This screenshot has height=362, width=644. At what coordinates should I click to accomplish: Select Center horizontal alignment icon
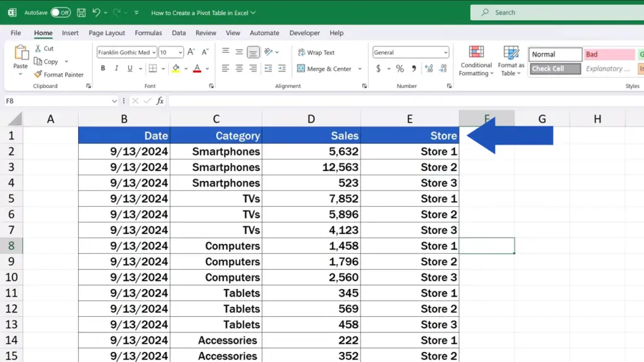239,69
